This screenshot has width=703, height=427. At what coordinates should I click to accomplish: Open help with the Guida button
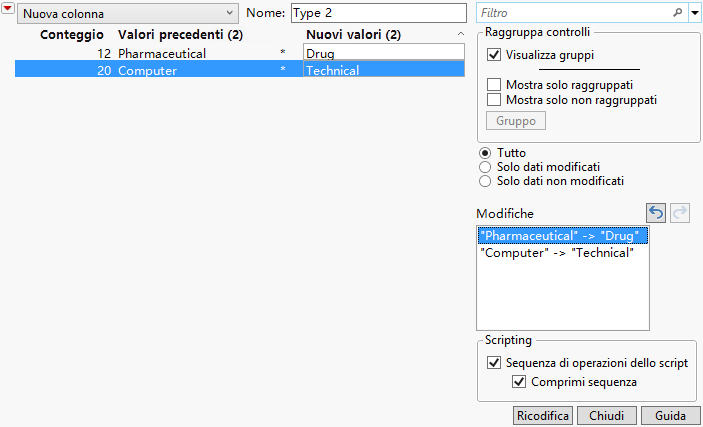670,415
